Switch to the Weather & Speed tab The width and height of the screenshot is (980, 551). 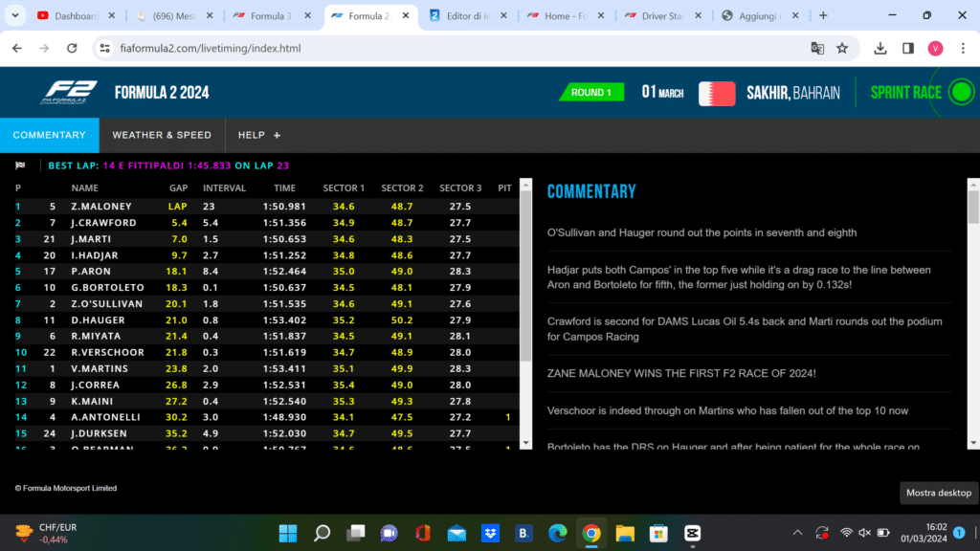tap(162, 135)
